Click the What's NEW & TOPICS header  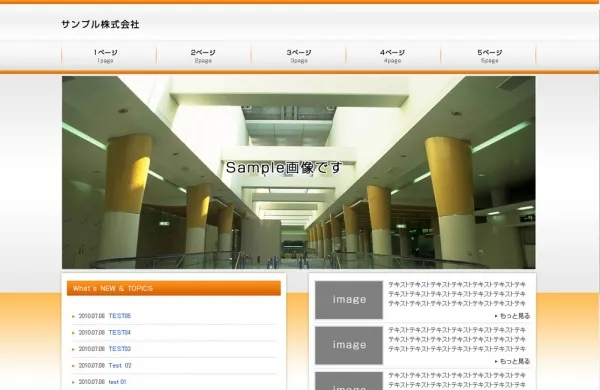pyautogui.click(x=174, y=288)
